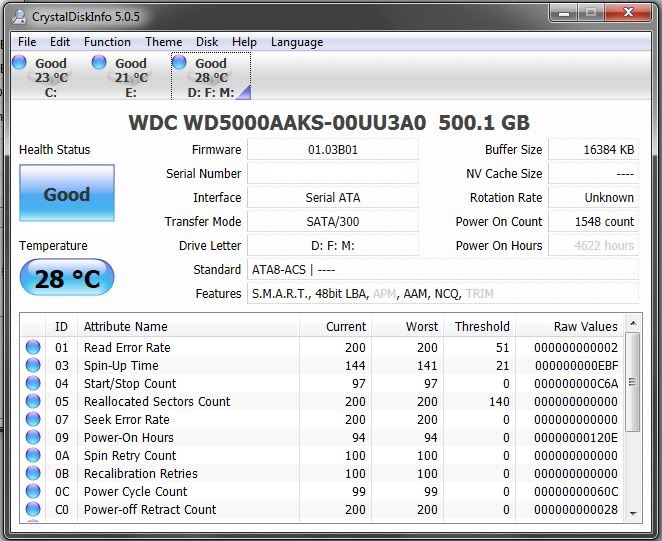Click status orb for Read Error Rate
662x541 pixels.
[34, 348]
